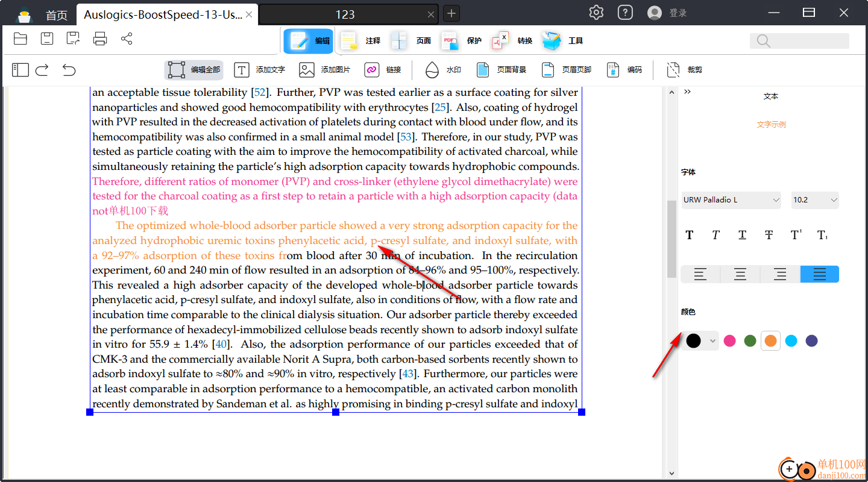Pick the green color swatch
The width and height of the screenshot is (868, 482).
coord(750,341)
